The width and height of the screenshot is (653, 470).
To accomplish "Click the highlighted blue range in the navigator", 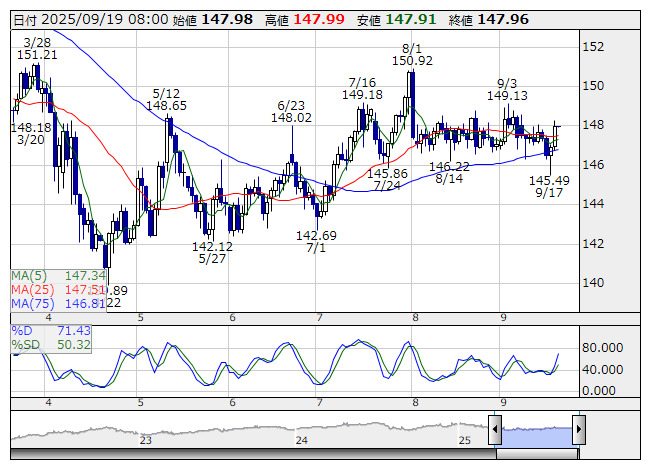I will [536, 430].
